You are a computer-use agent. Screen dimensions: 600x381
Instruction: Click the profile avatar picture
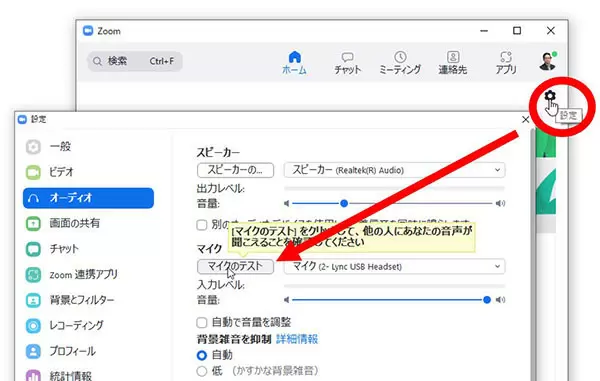pos(548,61)
